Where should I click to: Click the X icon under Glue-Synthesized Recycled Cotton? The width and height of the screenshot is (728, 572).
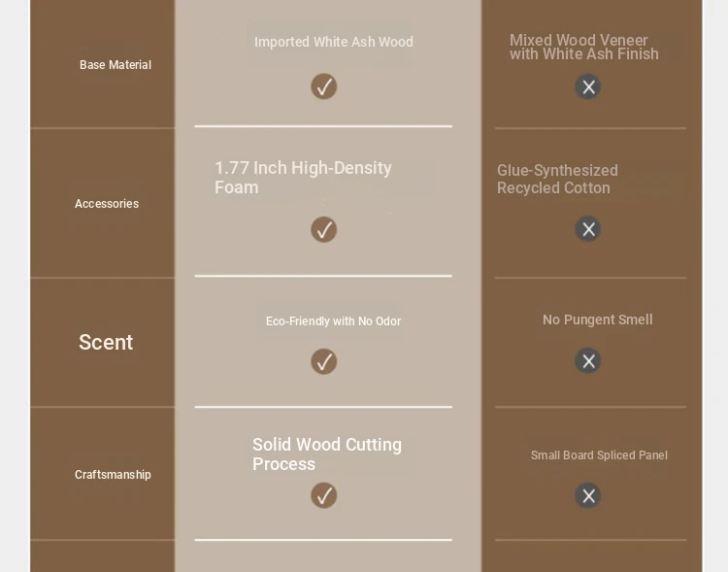coord(588,228)
